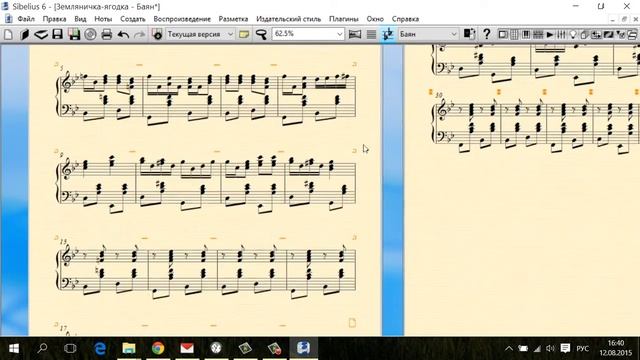This screenshot has width=640, height=360.
Task: Click Hide Tool Windows icon
Action: click(x=632, y=34)
